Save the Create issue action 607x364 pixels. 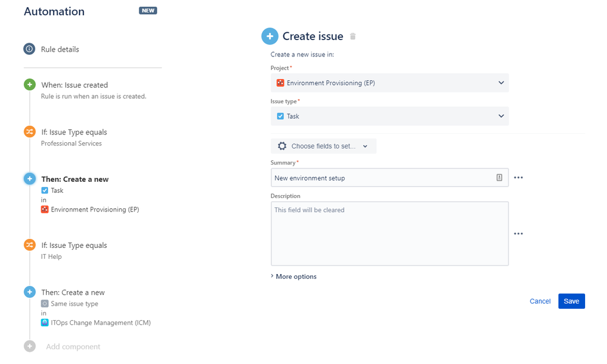571,301
